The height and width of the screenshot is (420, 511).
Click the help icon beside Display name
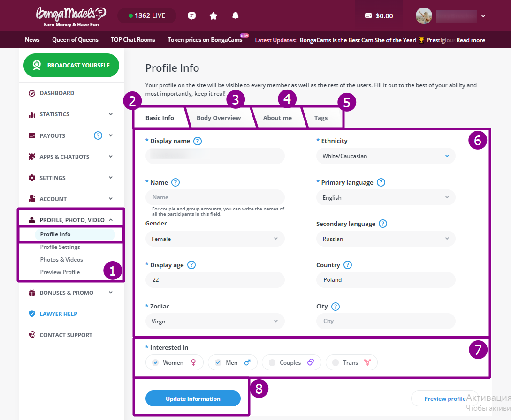[x=198, y=141]
